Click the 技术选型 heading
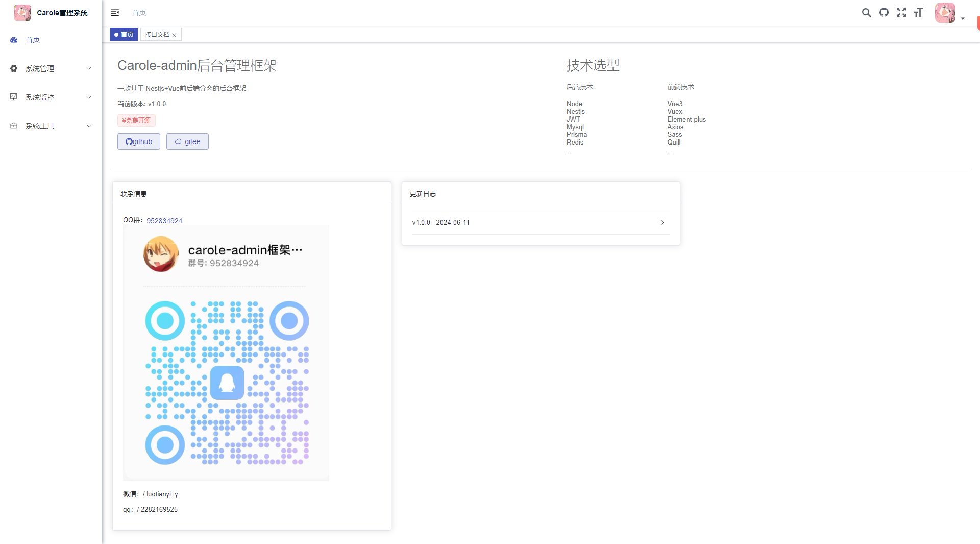This screenshot has width=980, height=544. coord(593,65)
